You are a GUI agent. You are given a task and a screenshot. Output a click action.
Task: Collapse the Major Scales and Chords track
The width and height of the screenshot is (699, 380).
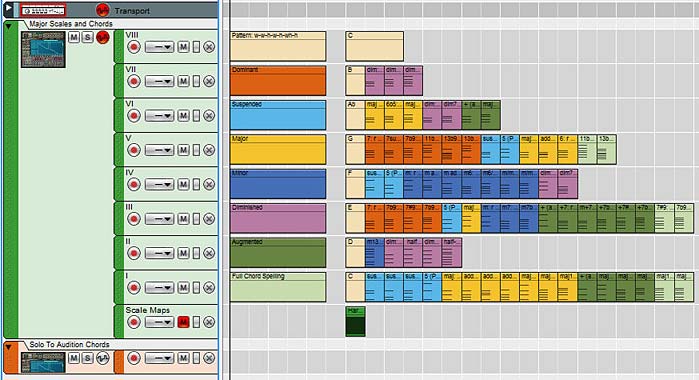click(8, 26)
